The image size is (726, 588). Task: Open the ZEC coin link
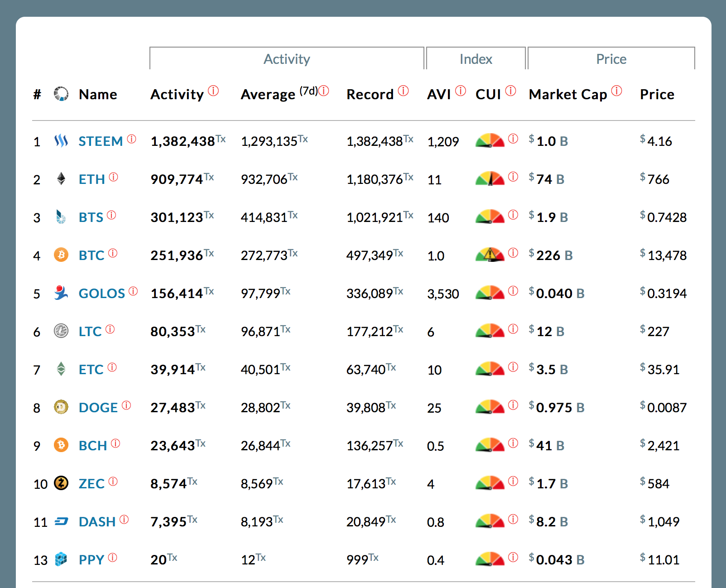pyautogui.click(x=91, y=484)
